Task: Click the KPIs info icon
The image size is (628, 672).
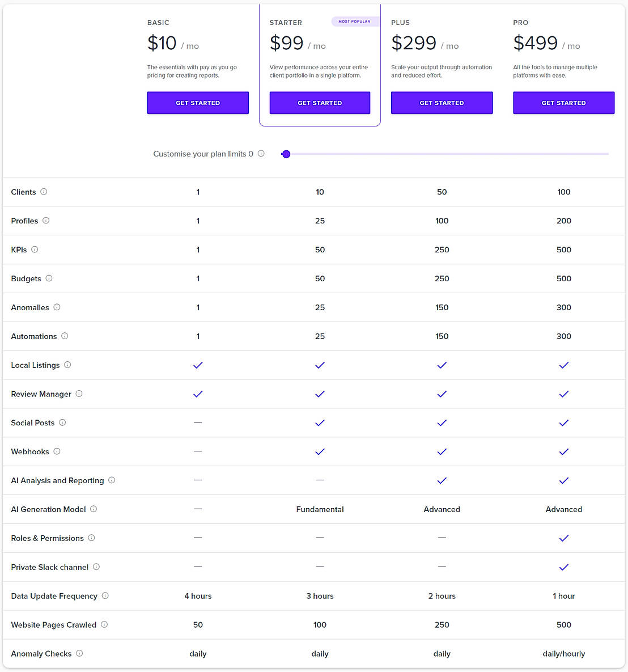Action: pos(35,250)
